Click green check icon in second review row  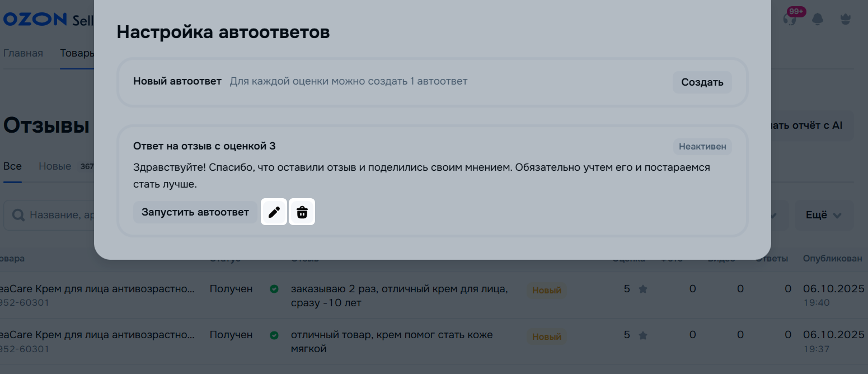(x=274, y=335)
